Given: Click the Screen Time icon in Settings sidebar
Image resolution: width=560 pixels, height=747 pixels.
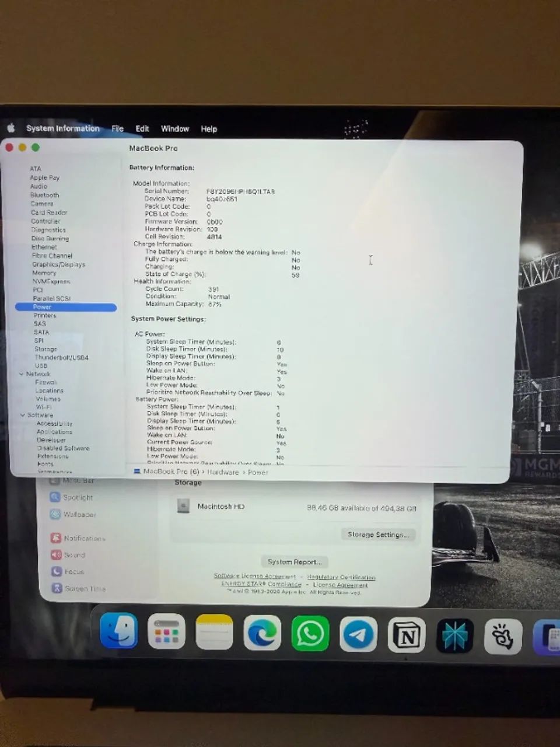Looking at the screenshot, I should (57, 588).
